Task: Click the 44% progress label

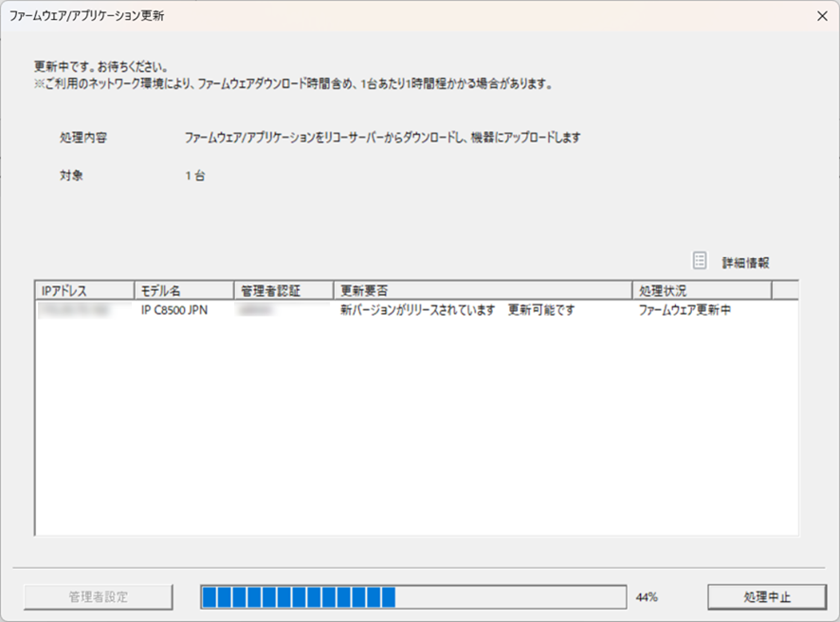Action: (x=648, y=597)
